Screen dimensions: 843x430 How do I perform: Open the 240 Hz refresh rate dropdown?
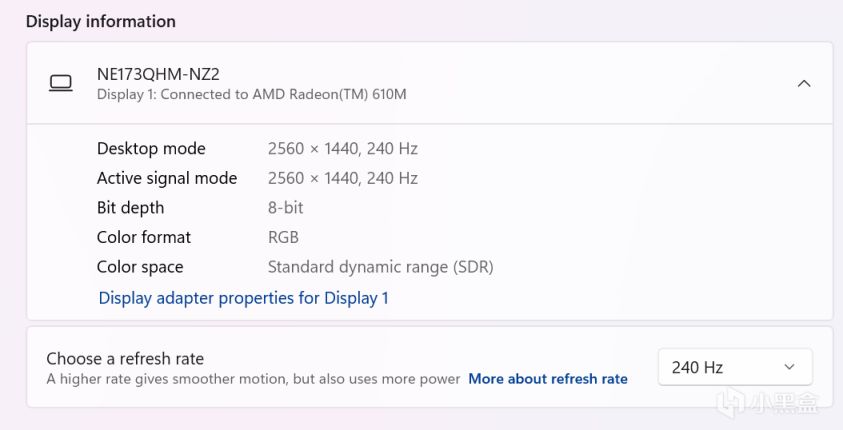[x=734, y=367]
